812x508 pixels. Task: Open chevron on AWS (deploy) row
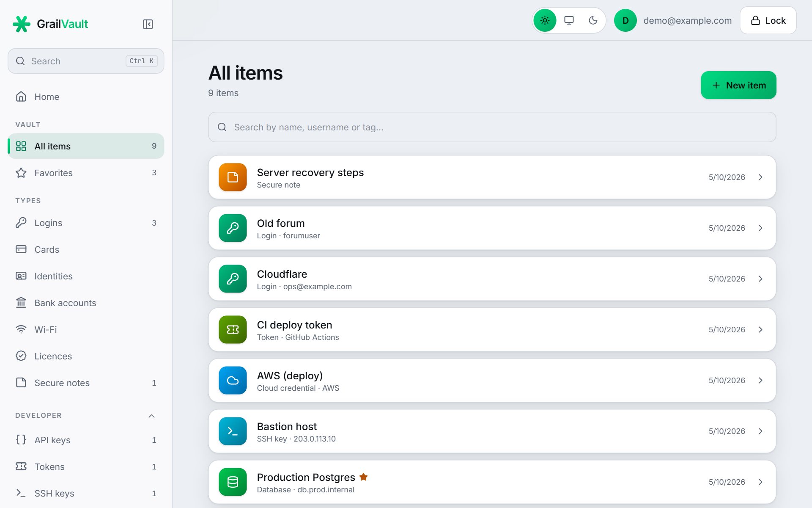760,380
